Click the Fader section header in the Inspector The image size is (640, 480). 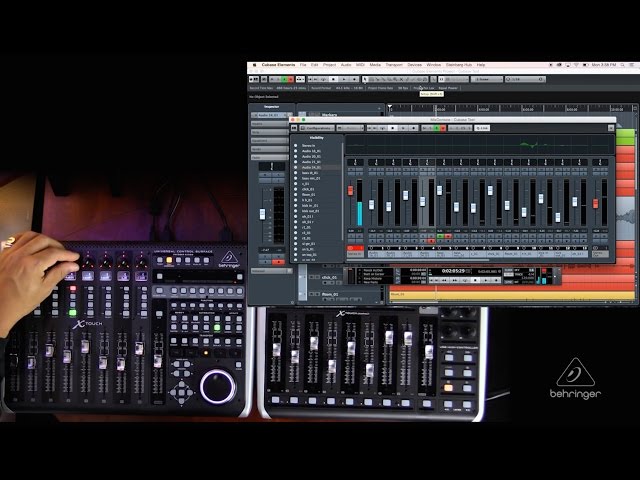pos(269,157)
